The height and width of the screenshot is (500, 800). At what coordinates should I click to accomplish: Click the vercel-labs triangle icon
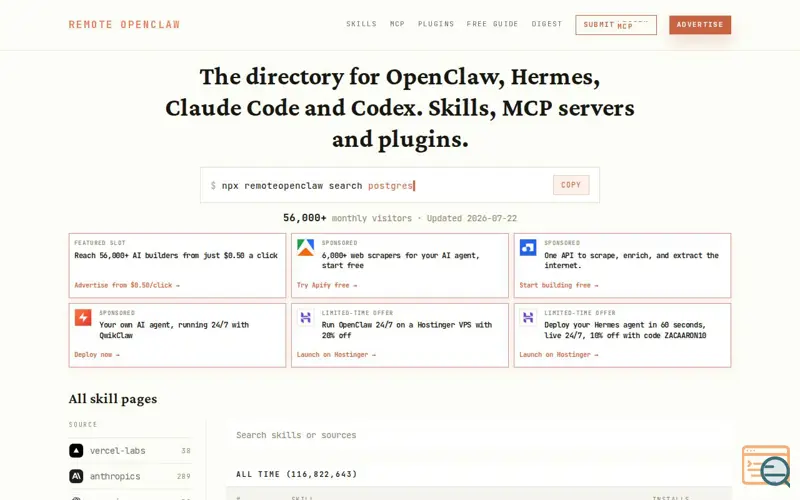[x=76, y=451]
